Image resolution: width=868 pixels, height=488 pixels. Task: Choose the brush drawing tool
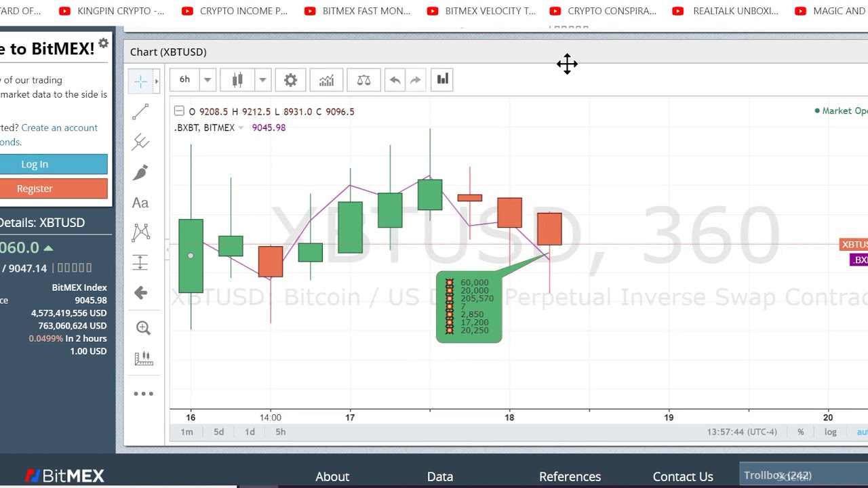pos(140,172)
